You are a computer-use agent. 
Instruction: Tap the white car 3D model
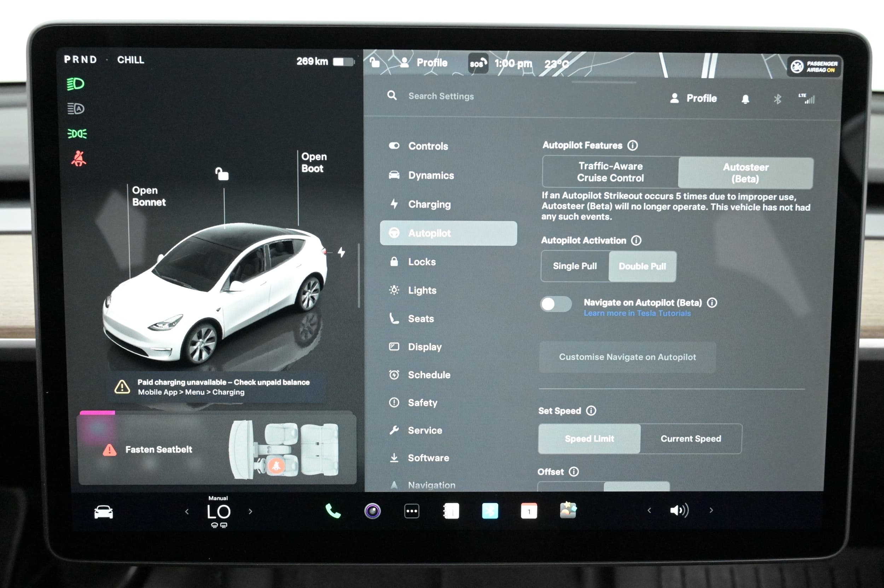[x=216, y=295]
